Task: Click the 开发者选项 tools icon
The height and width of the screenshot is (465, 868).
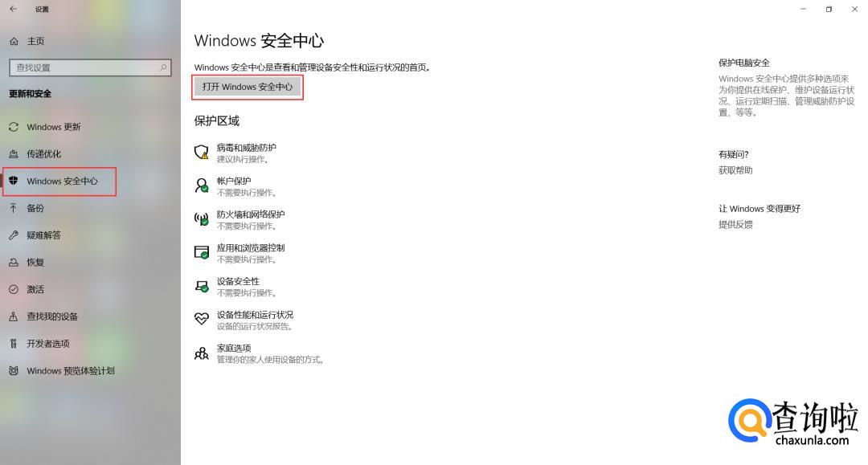Action: (x=14, y=344)
